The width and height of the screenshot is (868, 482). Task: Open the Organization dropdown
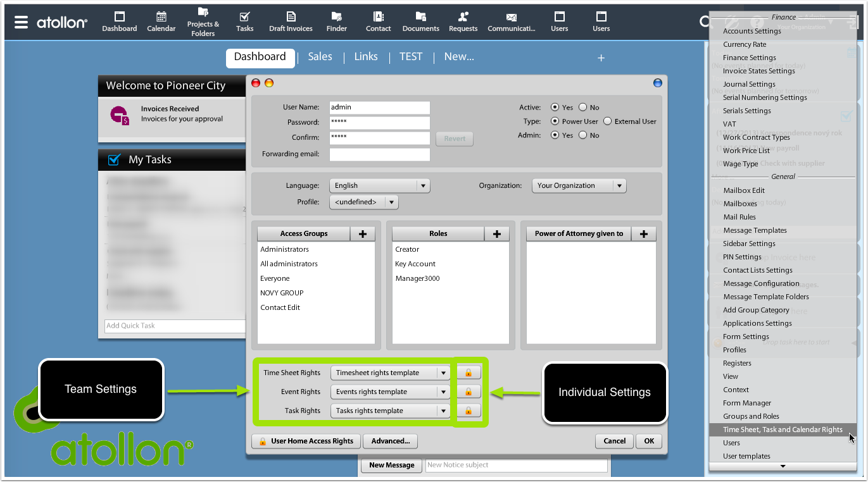pos(579,185)
